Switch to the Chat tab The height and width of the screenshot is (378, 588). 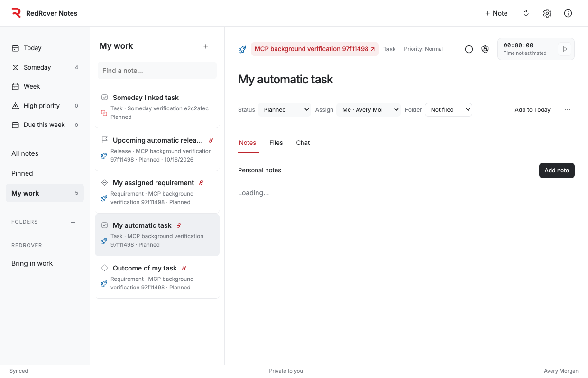click(303, 143)
